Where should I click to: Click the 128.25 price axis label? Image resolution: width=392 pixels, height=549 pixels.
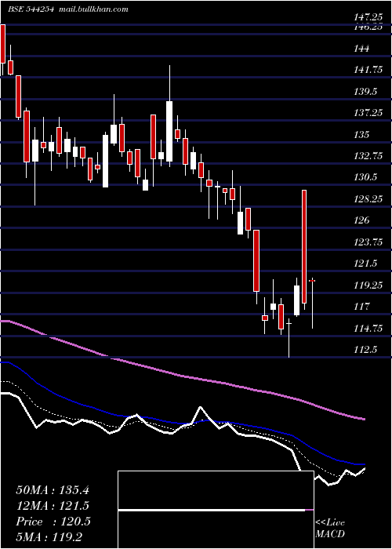tap(368, 199)
